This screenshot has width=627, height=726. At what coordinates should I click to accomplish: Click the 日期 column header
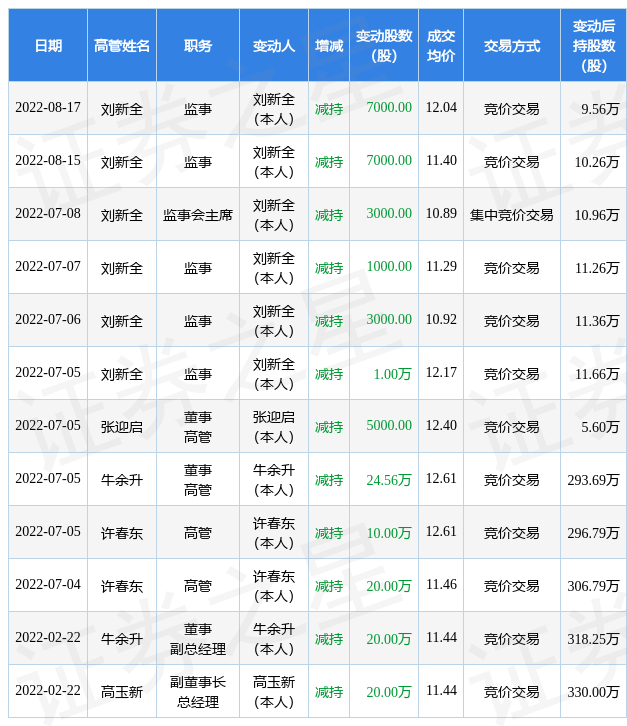pyautogui.click(x=48, y=46)
